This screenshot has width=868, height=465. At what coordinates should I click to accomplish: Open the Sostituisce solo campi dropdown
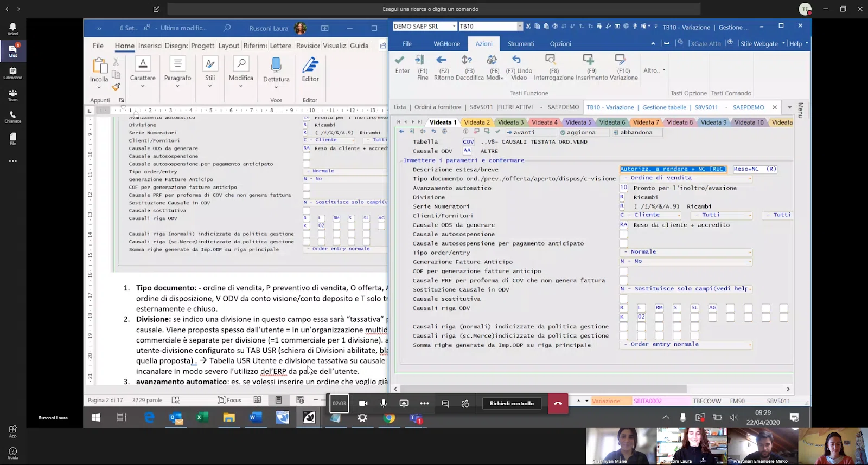pos(686,289)
